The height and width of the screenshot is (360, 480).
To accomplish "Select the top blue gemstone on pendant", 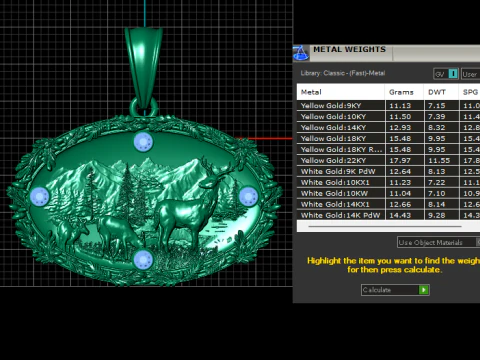I will [x=143, y=142].
